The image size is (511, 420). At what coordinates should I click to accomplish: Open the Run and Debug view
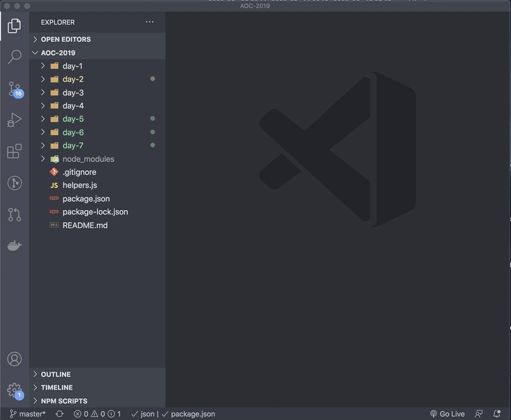(x=15, y=120)
